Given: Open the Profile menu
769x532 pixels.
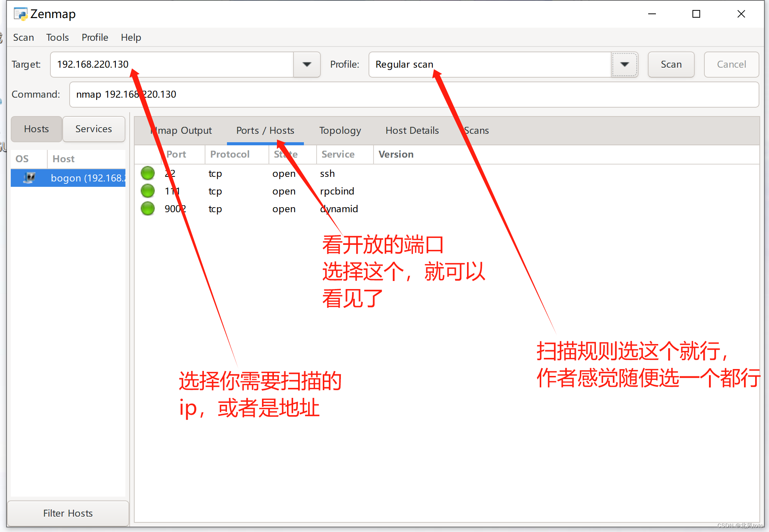Looking at the screenshot, I should pos(95,37).
